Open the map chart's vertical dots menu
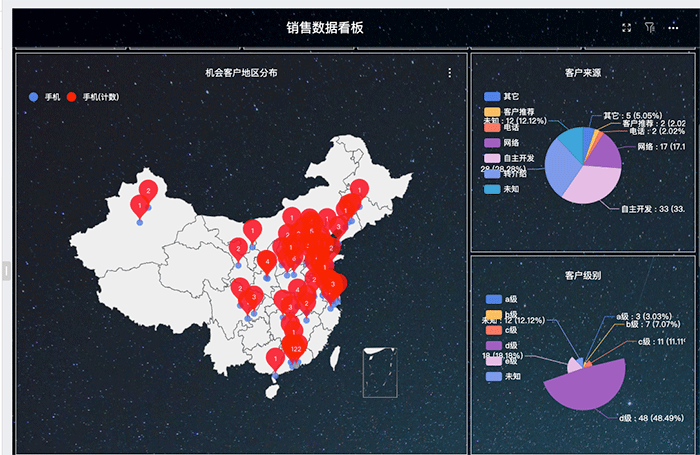The height and width of the screenshot is (455, 700). pyautogui.click(x=450, y=73)
